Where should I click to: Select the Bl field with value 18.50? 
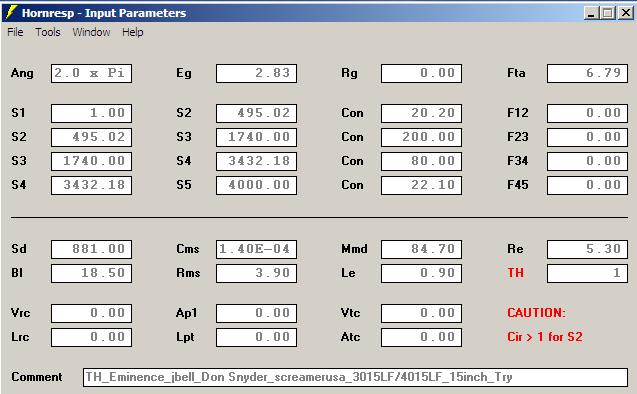[x=91, y=273]
